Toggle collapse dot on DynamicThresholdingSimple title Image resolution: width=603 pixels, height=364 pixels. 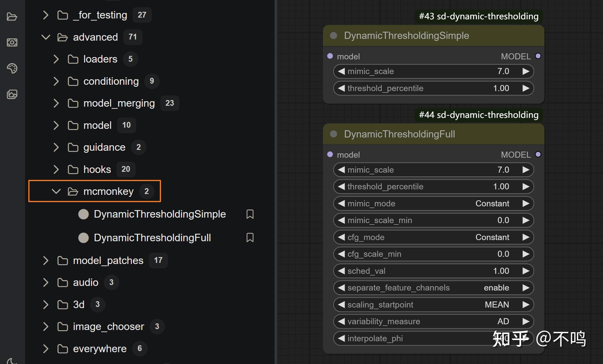[x=334, y=35]
